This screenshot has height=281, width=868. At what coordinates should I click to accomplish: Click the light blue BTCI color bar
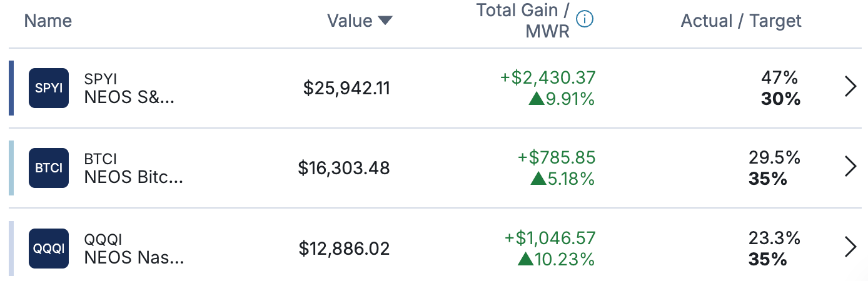point(11,168)
